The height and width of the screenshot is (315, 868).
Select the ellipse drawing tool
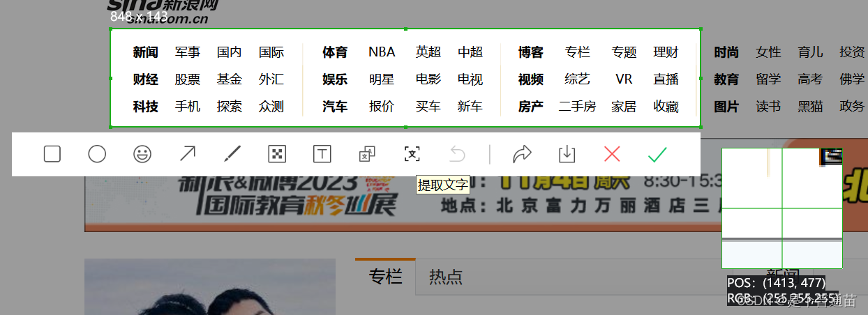[x=97, y=154]
